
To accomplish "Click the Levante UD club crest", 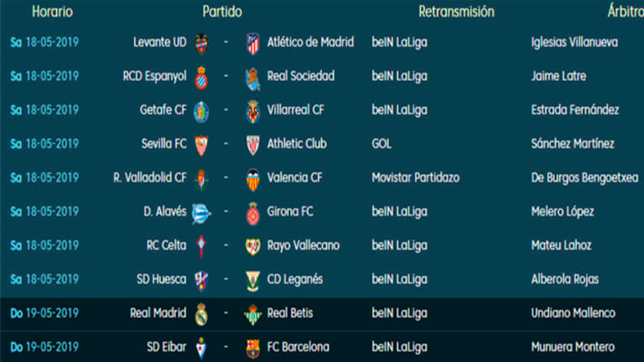I will pos(201,43).
